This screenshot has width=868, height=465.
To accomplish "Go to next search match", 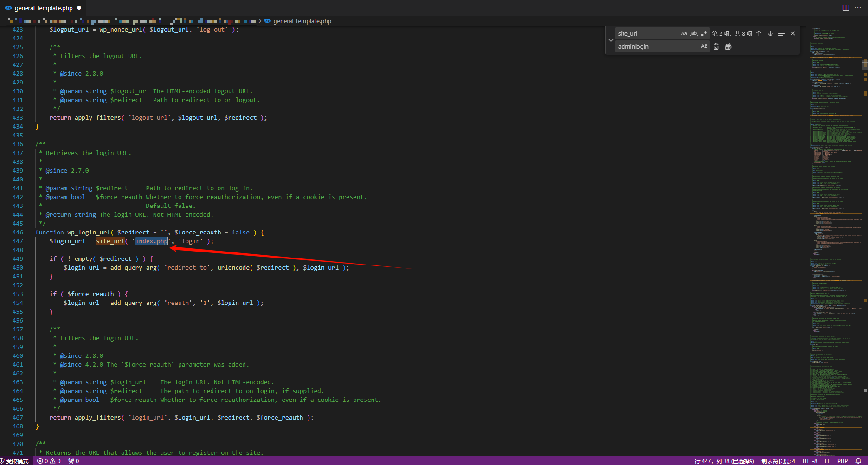I will (x=770, y=33).
